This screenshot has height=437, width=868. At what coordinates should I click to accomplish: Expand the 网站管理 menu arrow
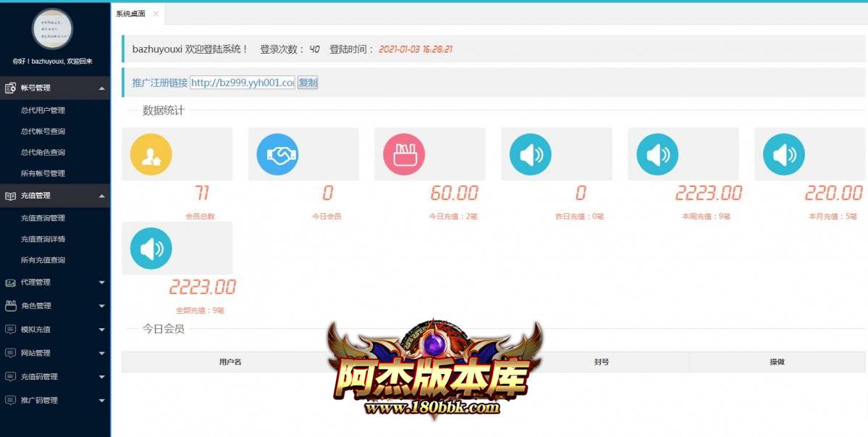pos(101,353)
